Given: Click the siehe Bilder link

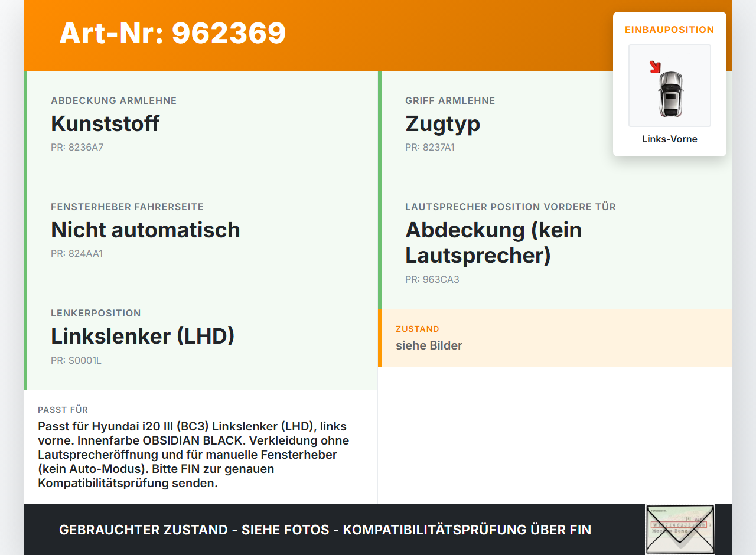Looking at the screenshot, I should 429,345.
